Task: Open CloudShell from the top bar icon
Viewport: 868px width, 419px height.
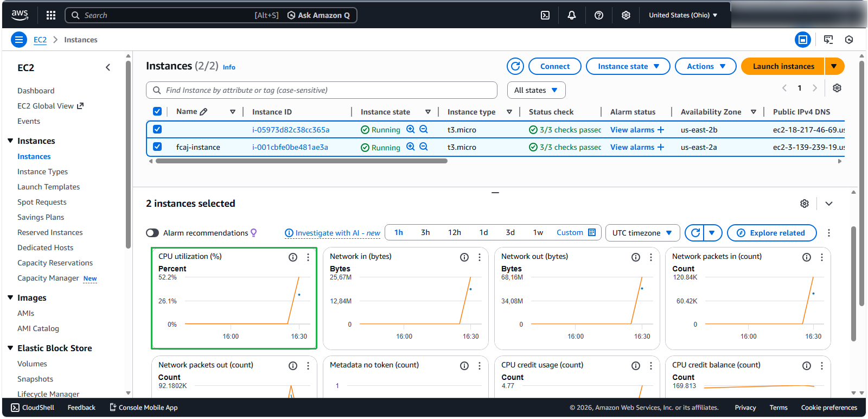Action: pyautogui.click(x=545, y=15)
